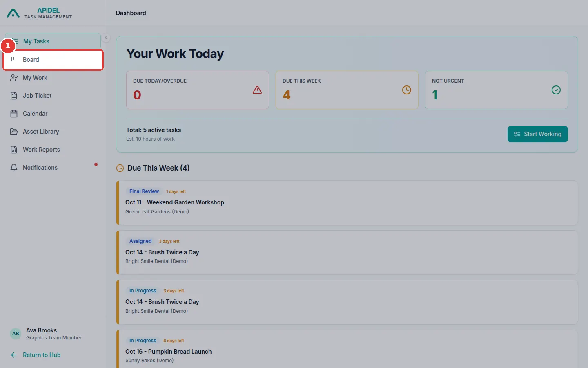Screen dimensions: 588x368
Task: Open the Board view
Action: click(x=53, y=60)
